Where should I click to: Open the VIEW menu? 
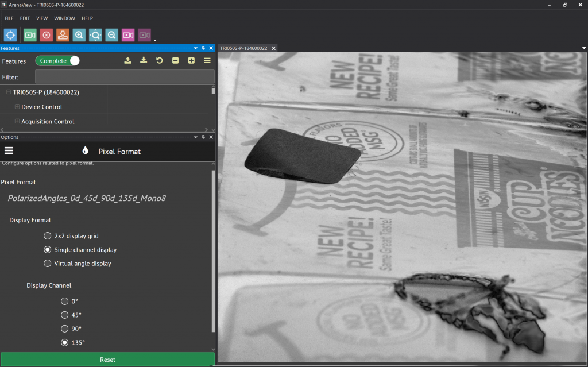coord(41,18)
